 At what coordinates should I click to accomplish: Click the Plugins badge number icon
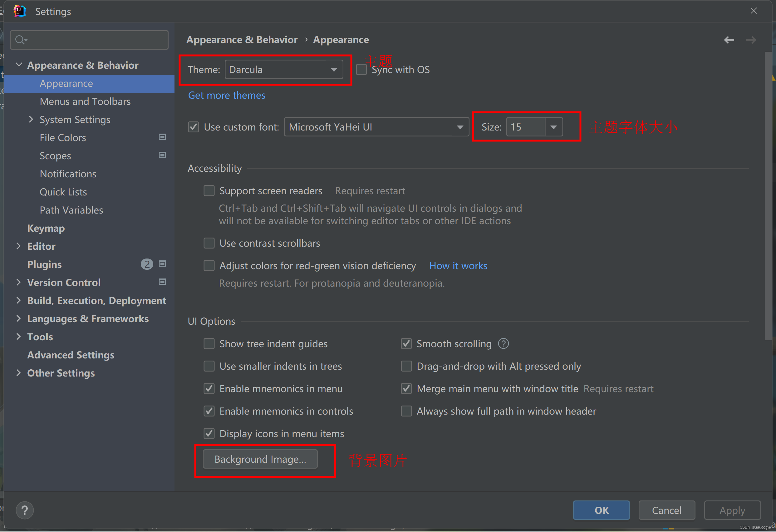(146, 264)
